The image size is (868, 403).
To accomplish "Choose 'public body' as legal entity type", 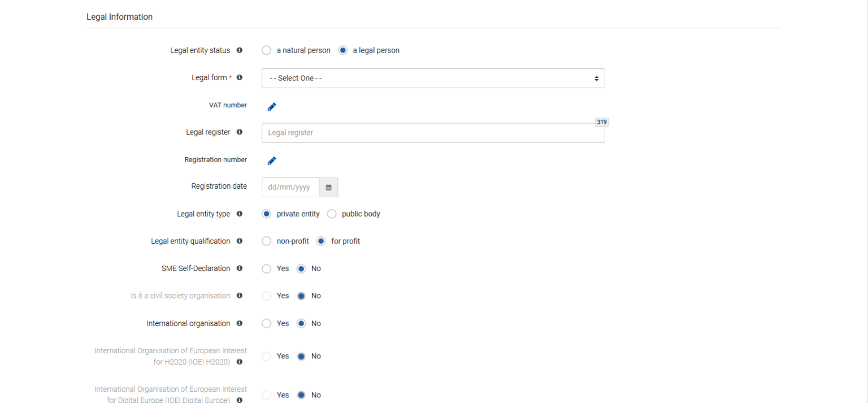I will pyautogui.click(x=332, y=214).
